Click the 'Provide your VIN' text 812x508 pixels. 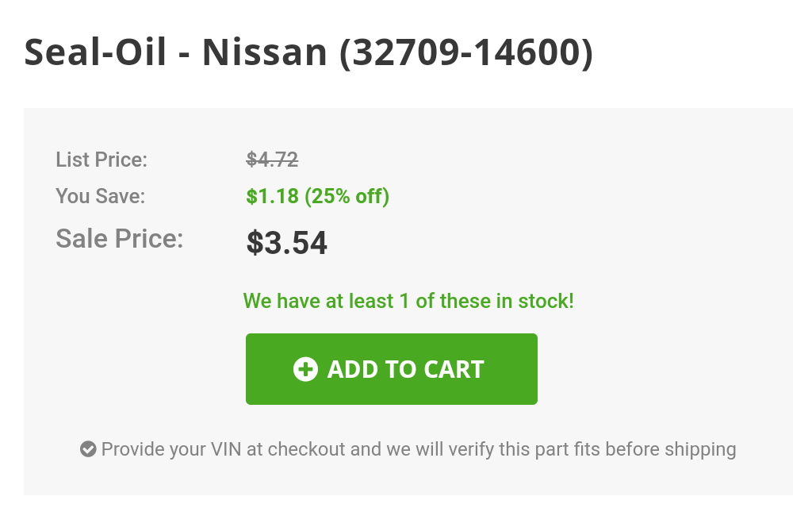point(171,449)
